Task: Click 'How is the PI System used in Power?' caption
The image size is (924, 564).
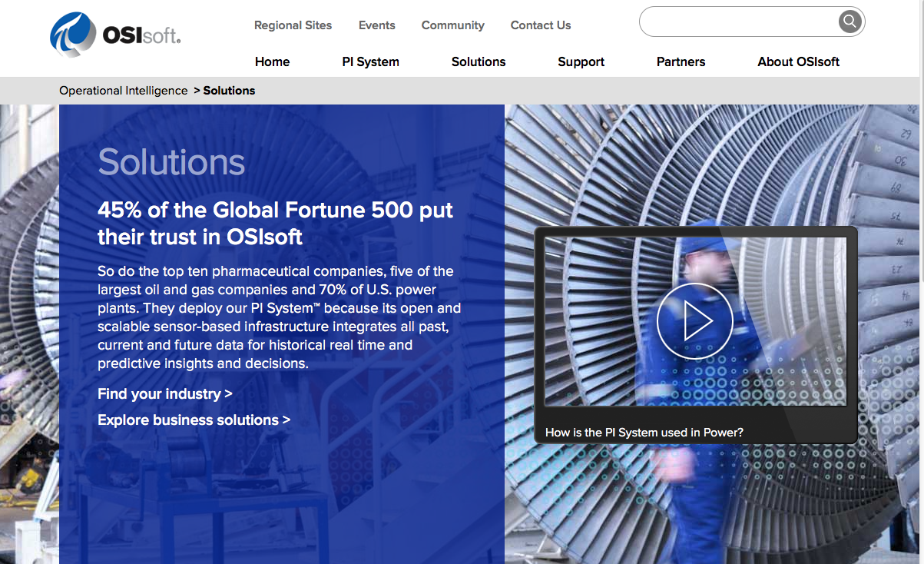Action: click(644, 433)
